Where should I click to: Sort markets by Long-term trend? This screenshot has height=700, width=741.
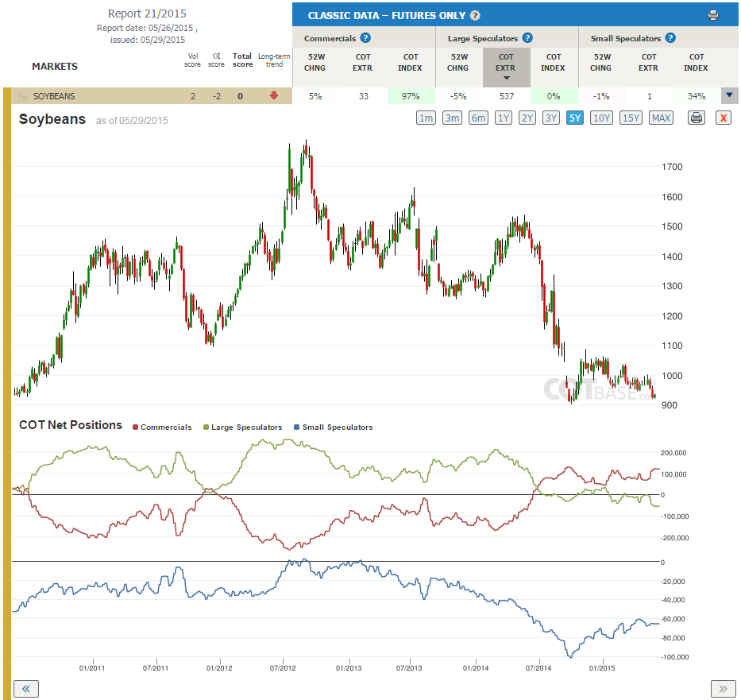(274, 60)
